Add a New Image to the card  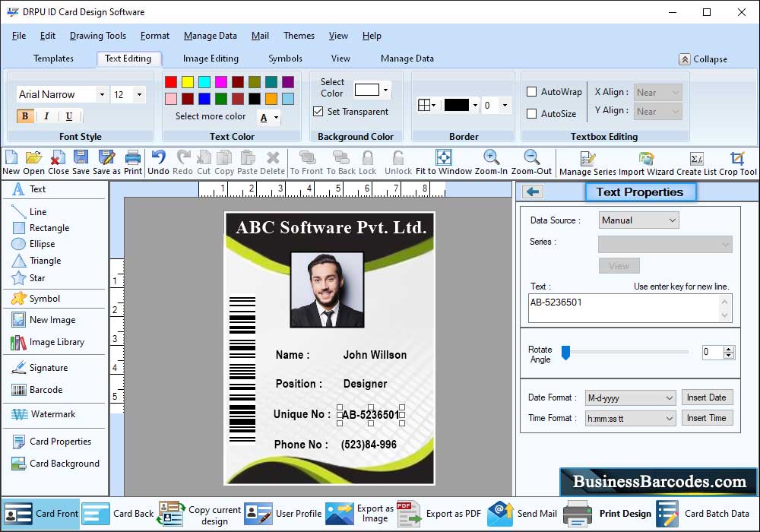pyautogui.click(x=43, y=320)
